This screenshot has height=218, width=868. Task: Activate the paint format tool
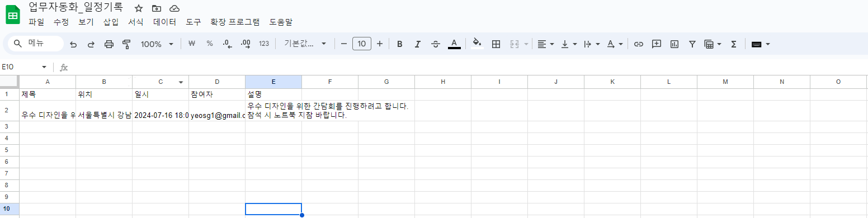(x=126, y=44)
